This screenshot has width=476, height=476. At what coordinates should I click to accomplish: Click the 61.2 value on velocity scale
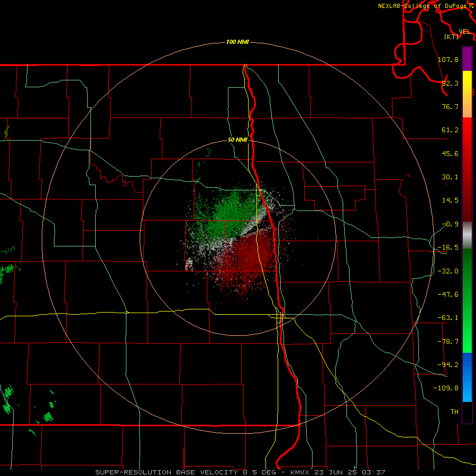click(x=450, y=130)
